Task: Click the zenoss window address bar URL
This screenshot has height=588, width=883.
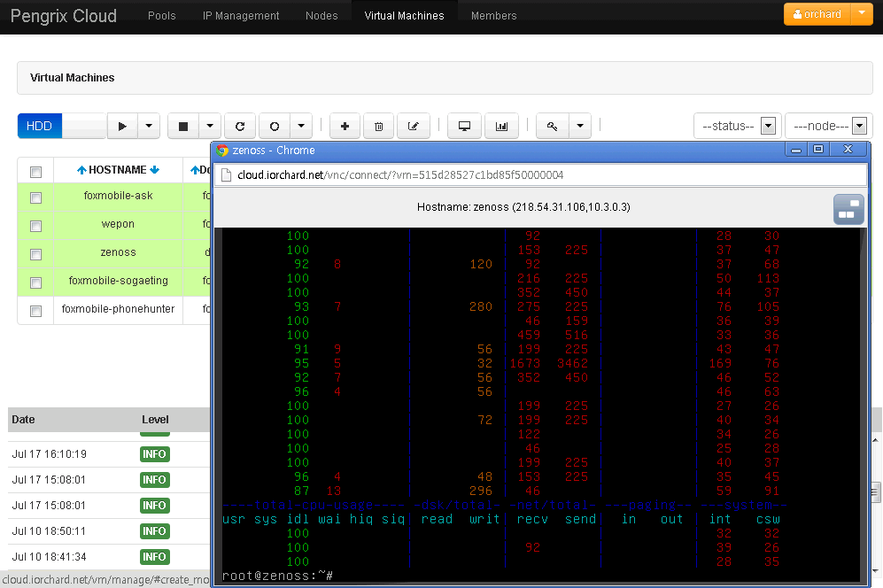Action: point(400,175)
